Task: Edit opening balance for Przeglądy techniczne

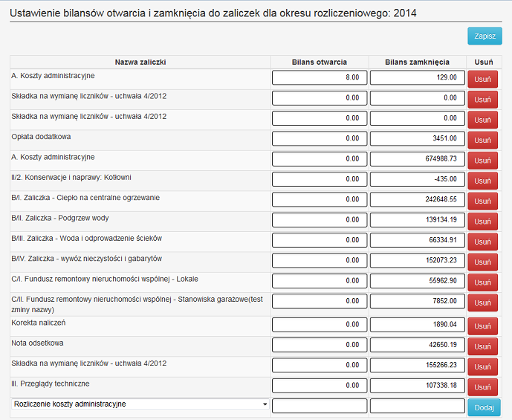Action: click(320, 385)
